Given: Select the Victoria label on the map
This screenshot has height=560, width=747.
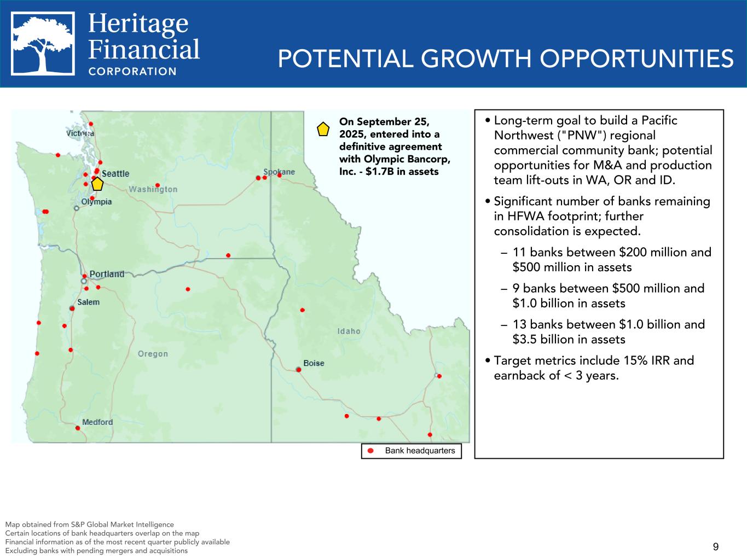Looking at the screenshot, I should click(80, 133).
